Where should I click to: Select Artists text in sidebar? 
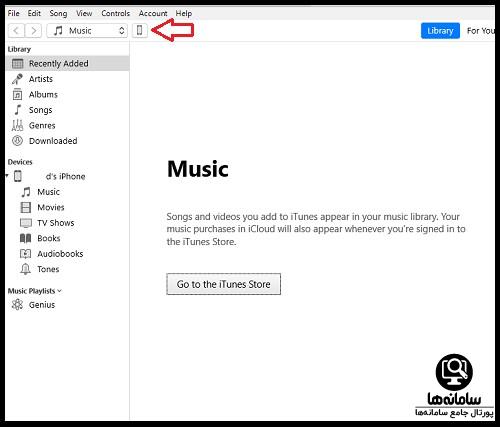[x=41, y=79]
